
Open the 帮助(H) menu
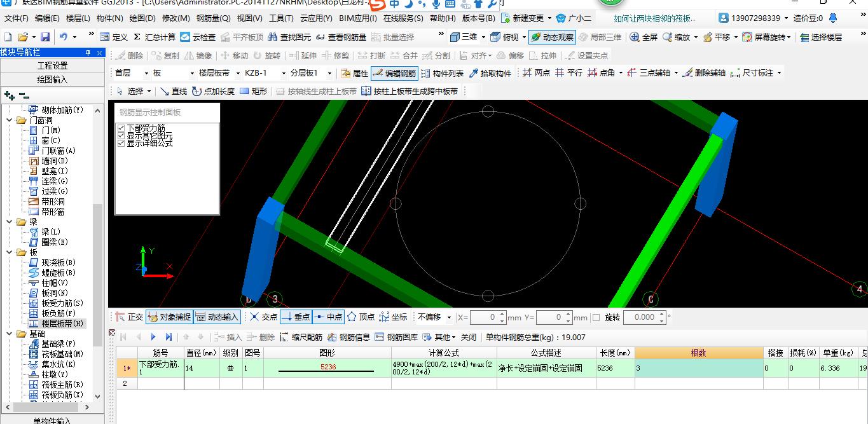[443, 18]
